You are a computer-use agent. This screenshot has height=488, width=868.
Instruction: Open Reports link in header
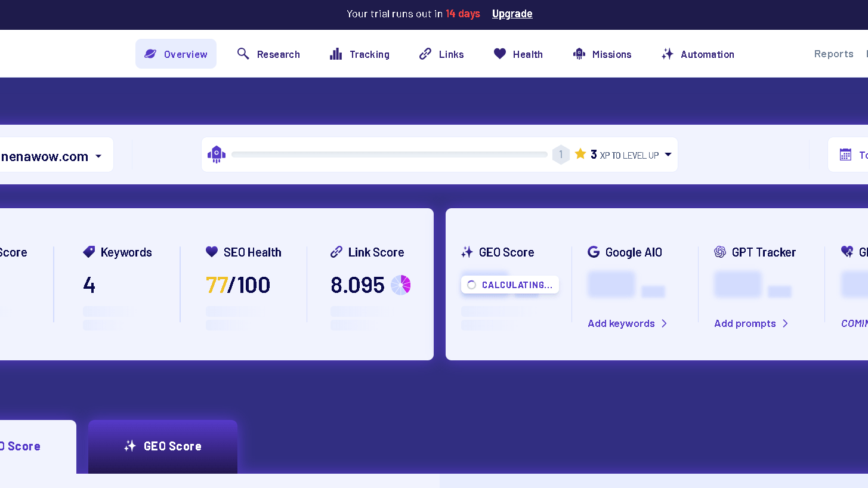[x=834, y=54]
